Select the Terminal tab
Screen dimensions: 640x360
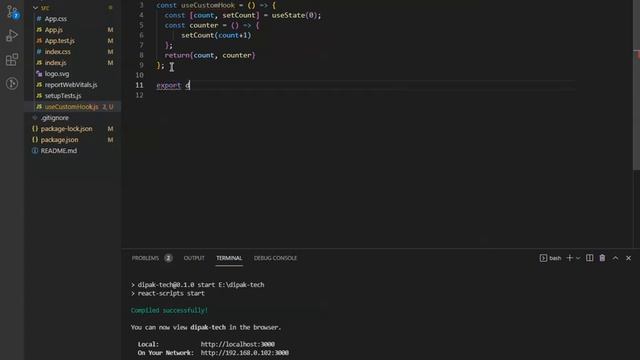point(229,258)
